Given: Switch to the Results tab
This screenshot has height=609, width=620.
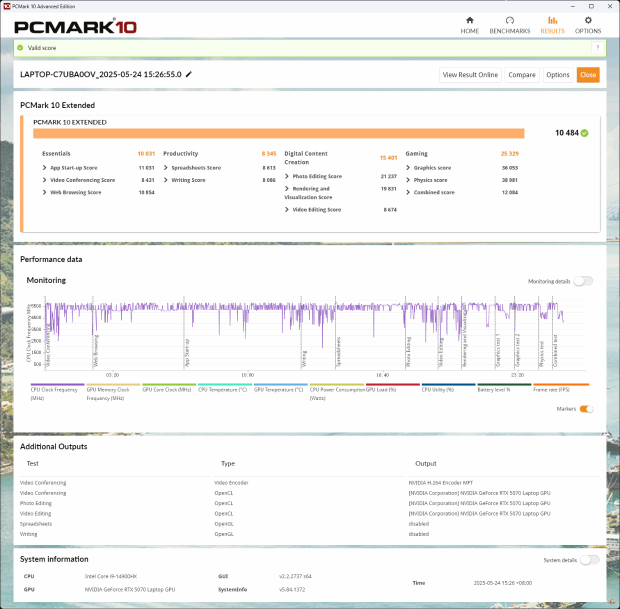Looking at the screenshot, I should pyautogui.click(x=552, y=25).
